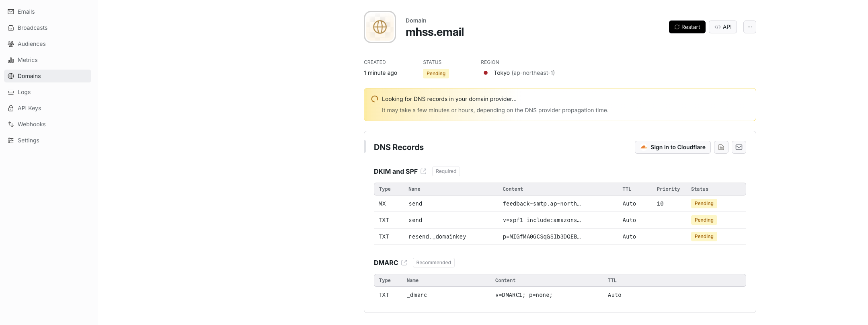868x325 pixels.
Task: Open DKIM and SPF external link icon
Action: 423,171
